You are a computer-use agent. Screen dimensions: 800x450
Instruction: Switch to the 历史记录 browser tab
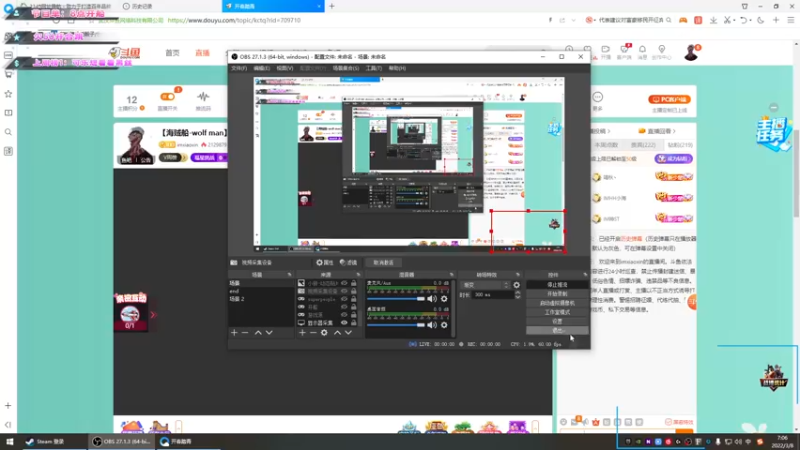[x=138, y=6]
